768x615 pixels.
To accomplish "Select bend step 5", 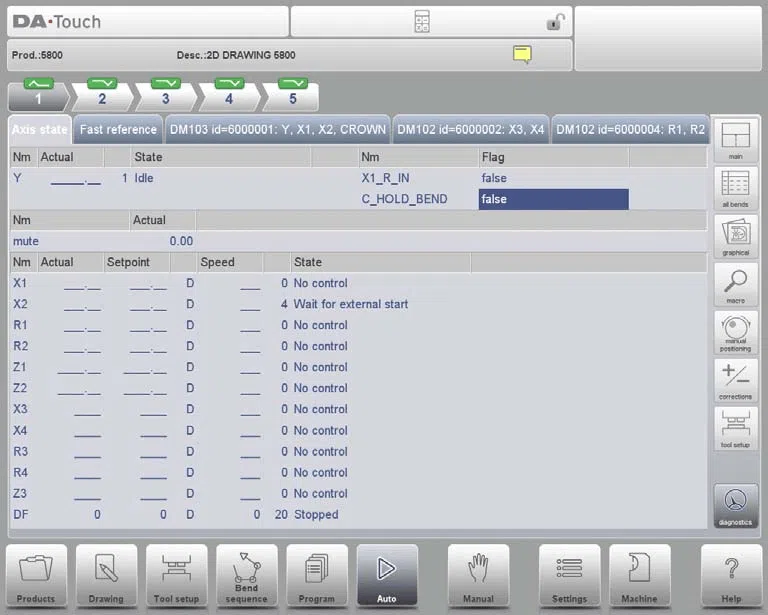I will click(292, 95).
